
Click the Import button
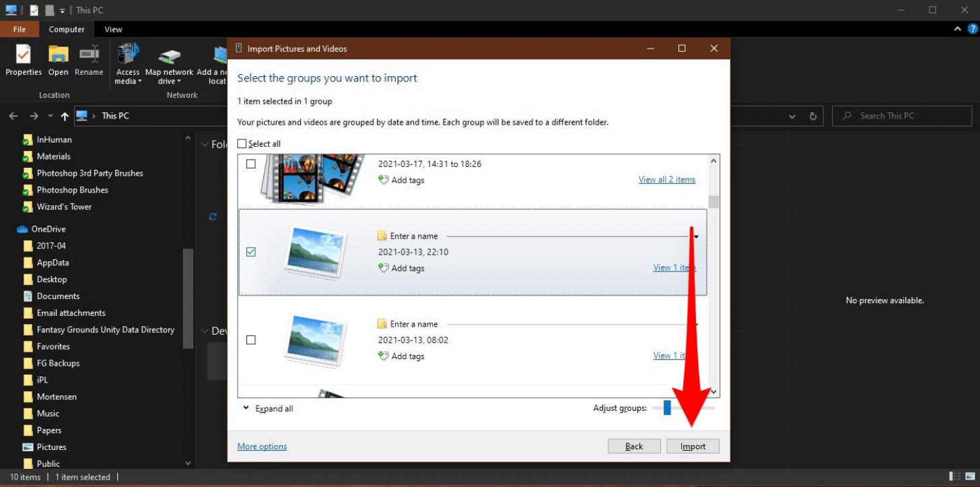coord(693,446)
